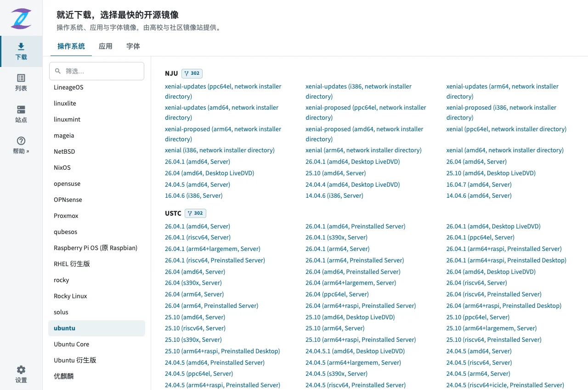Select NixOS in the distro list

click(x=96, y=167)
